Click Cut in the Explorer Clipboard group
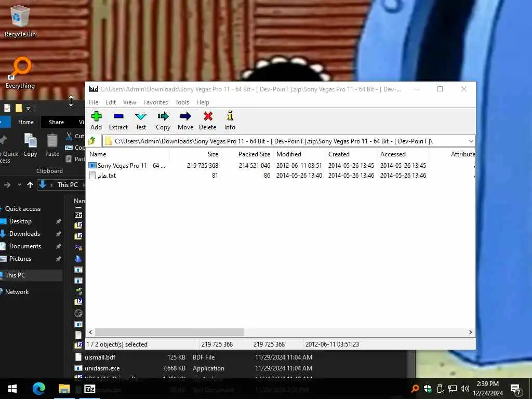532x399 pixels. point(75,136)
